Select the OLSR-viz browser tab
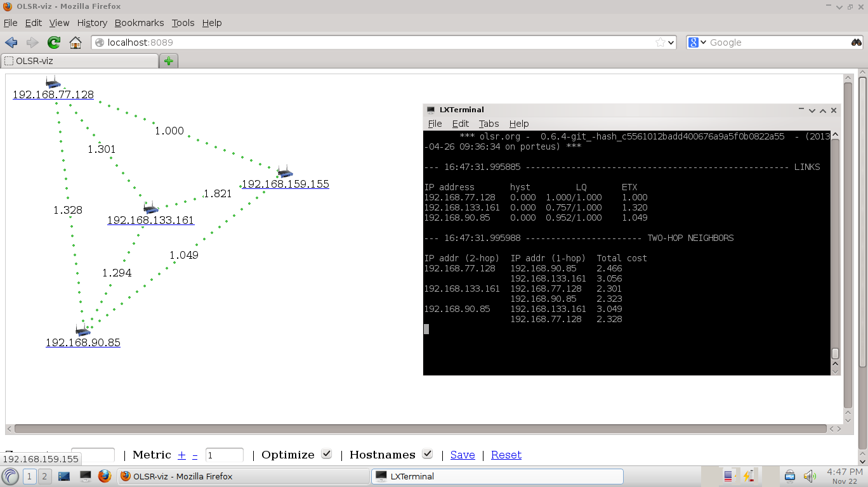868x487 pixels. pos(79,61)
